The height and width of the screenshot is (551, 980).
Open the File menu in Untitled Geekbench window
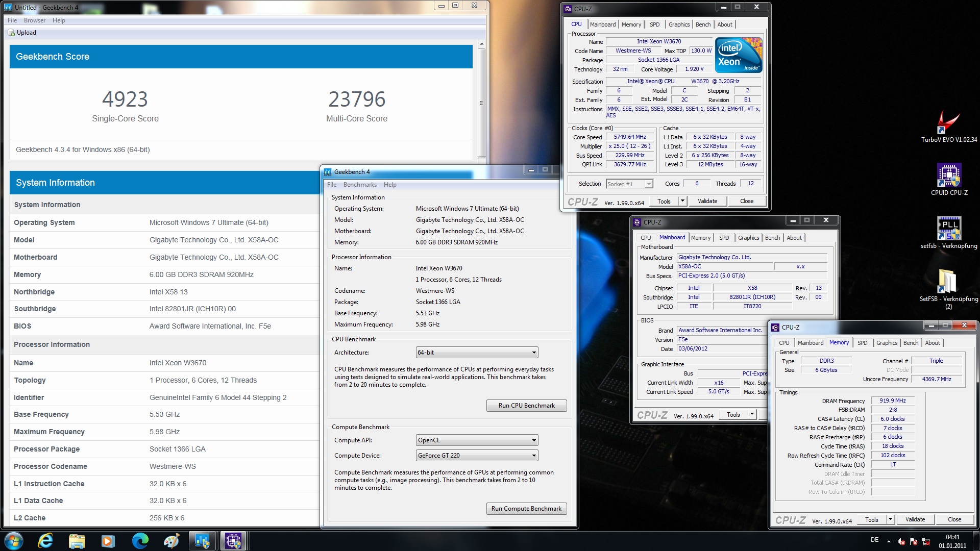12,20
